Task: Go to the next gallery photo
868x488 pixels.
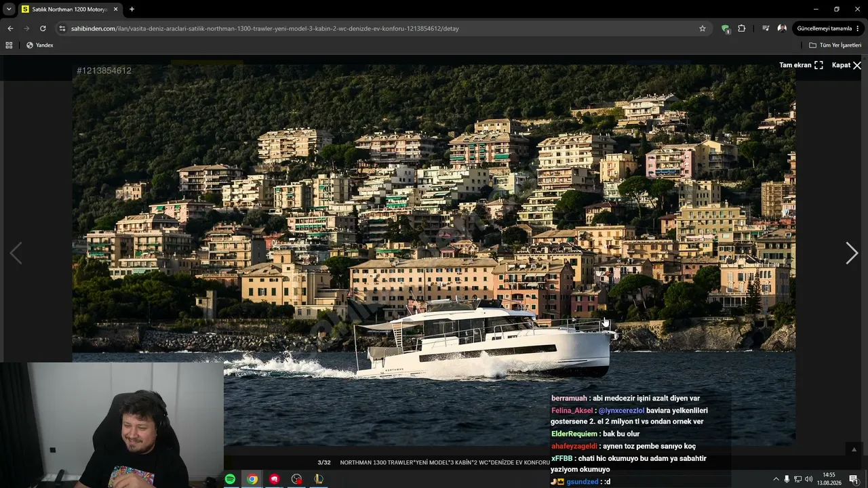Action: tap(852, 253)
